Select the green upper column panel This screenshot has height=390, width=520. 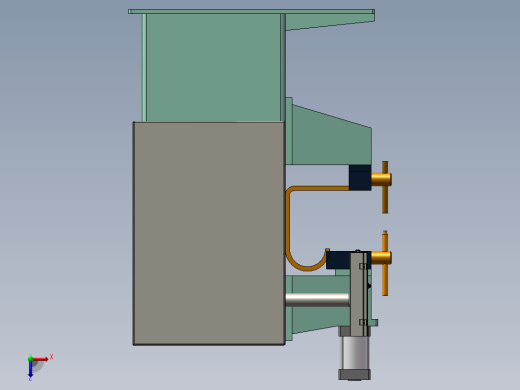coord(213,68)
